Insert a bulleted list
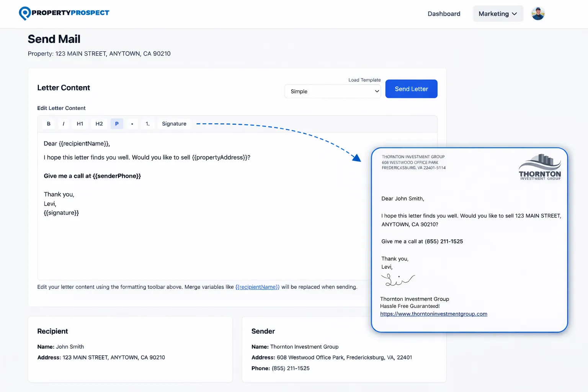 click(132, 124)
